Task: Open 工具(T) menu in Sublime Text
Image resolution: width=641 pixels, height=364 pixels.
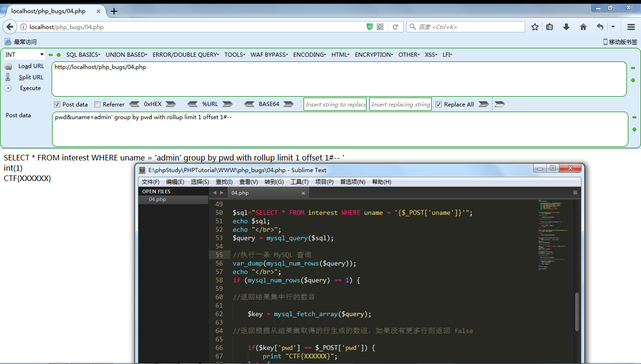Action: [x=299, y=182]
